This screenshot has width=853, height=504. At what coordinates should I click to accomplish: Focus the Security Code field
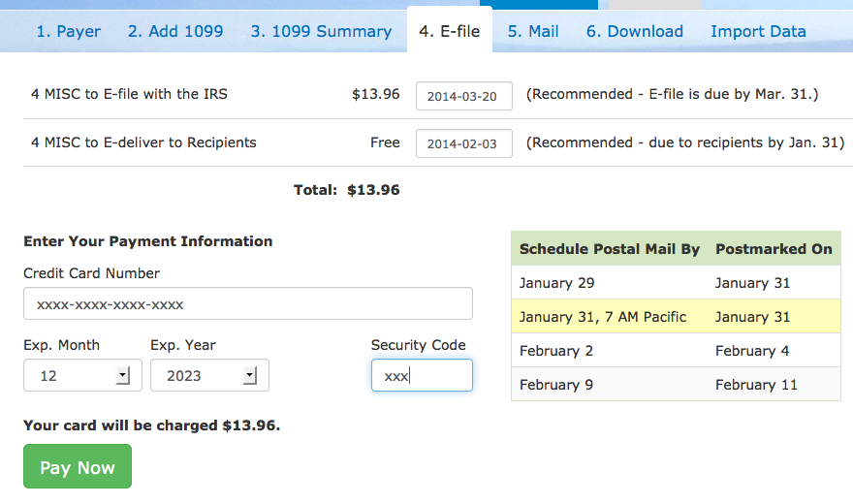(422, 376)
